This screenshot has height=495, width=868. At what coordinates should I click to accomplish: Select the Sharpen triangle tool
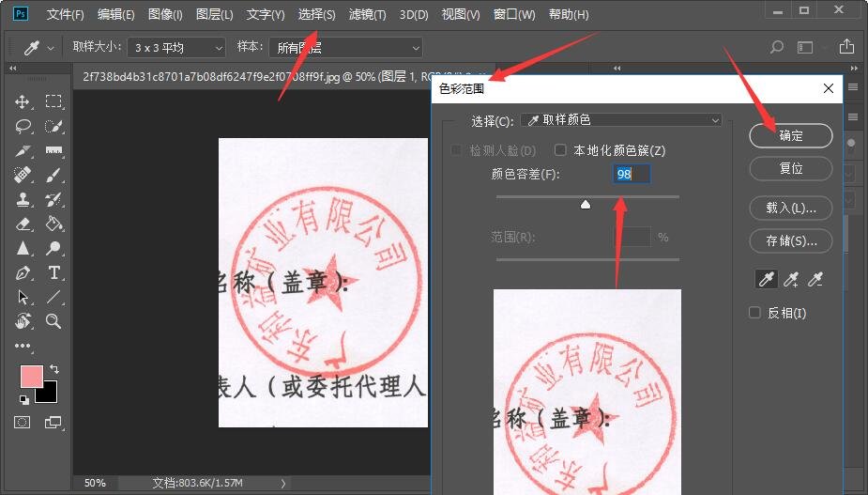[23, 248]
